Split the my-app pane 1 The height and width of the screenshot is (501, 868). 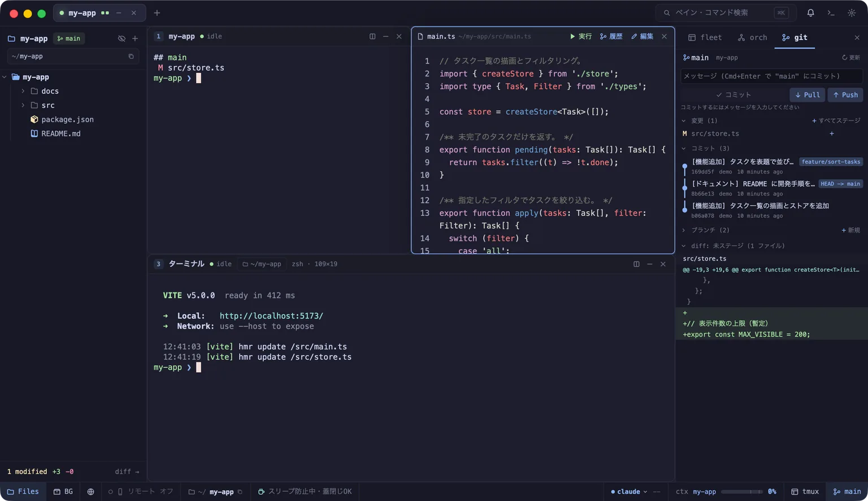pos(372,36)
